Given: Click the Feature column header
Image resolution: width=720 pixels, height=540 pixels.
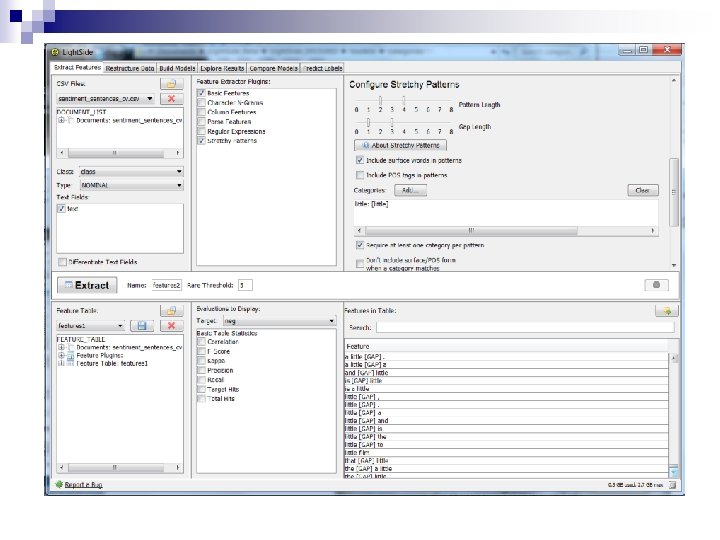Looking at the screenshot, I should (506, 346).
